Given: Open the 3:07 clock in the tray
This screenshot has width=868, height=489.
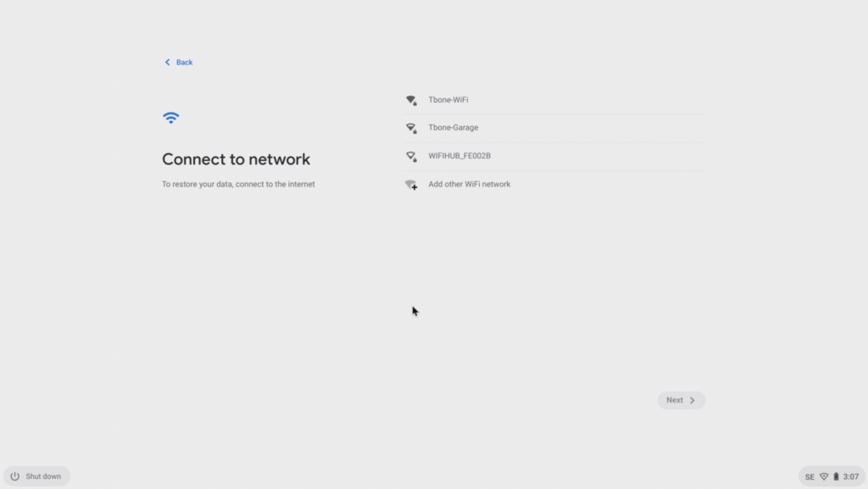Looking at the screenshot, I should (851, 477).
